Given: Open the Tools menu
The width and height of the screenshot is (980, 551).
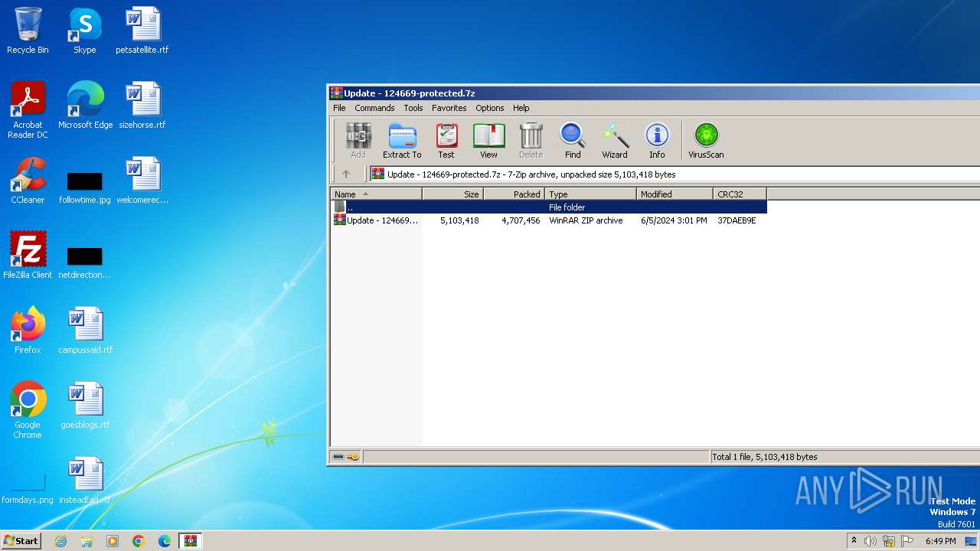Looking at the screenshot, I should tap(413, 108).
